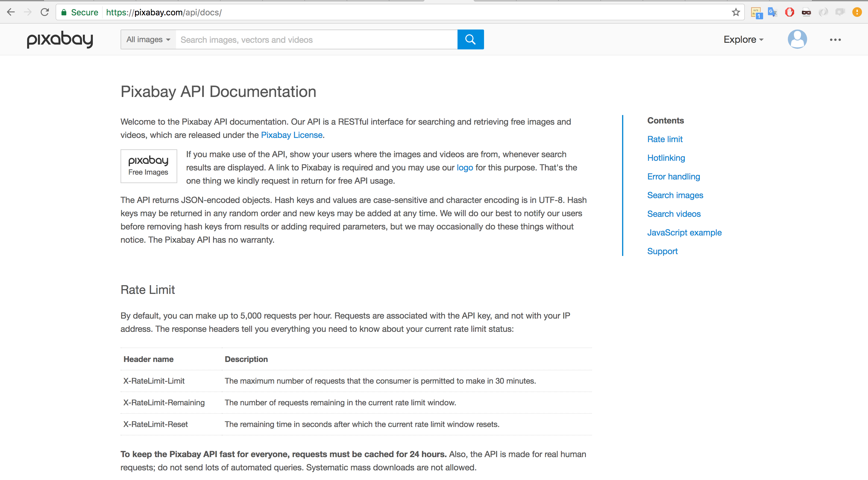The image size is (868, 480).
Task: Go back with the browser arrow
Action: coord(11,12)
